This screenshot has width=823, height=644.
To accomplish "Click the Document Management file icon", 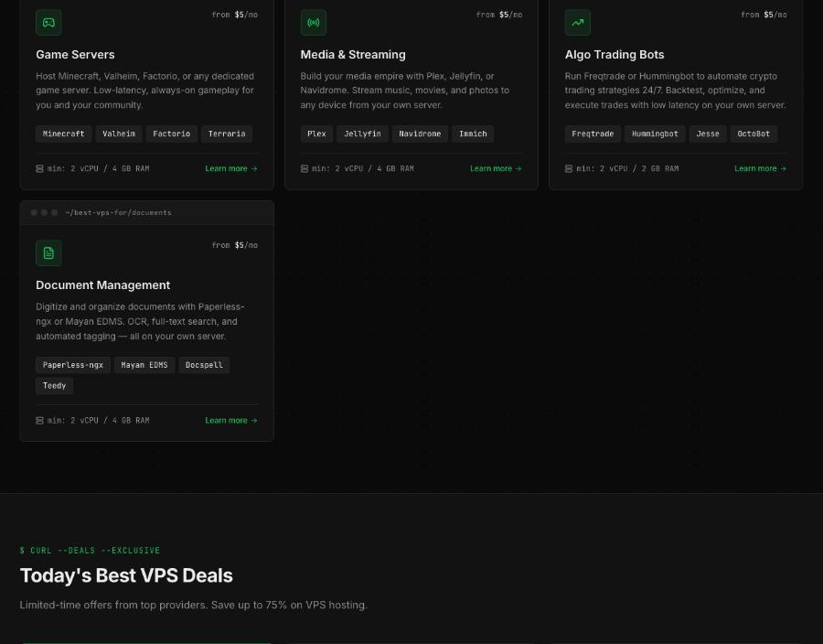I will click(x=48, y=253).
